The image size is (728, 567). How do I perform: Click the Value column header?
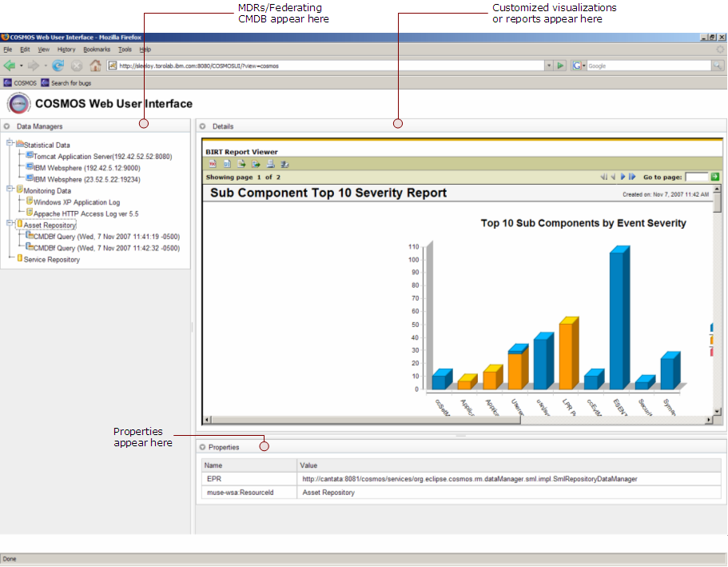pyautogui.click(x=509, y=465)
